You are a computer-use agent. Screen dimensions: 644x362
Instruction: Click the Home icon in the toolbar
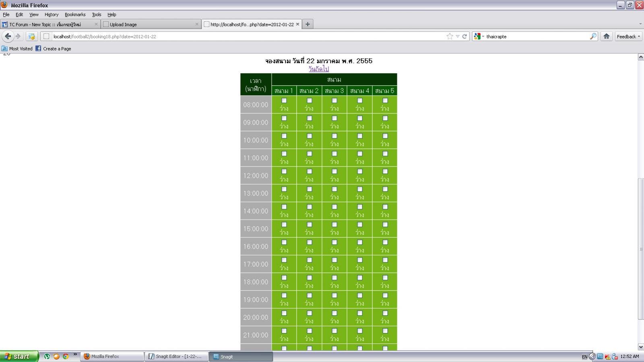tap(606, 36)
